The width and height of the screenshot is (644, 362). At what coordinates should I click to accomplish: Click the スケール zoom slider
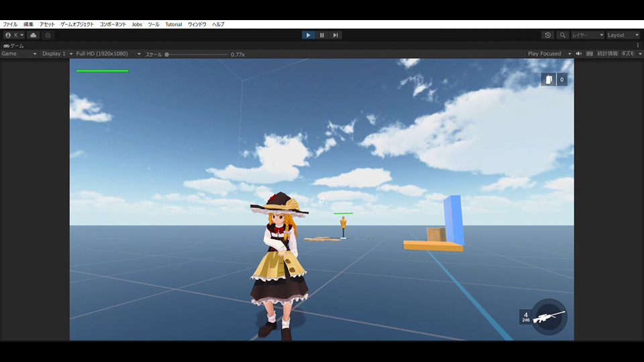(197, 54)
